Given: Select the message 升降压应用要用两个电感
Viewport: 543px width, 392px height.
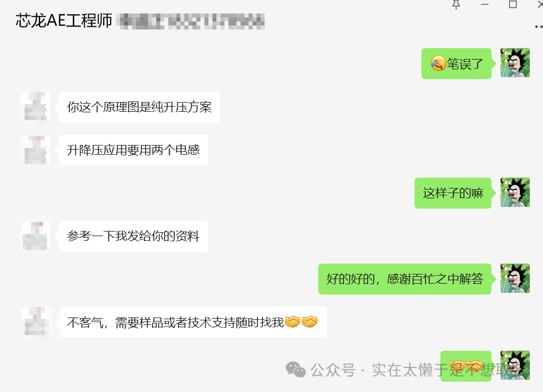Looking at the screenshot, I should (x=134, y=150).
